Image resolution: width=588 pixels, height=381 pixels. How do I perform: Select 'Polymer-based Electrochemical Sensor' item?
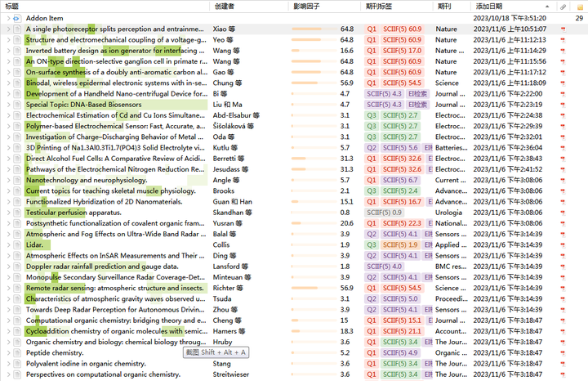[115, 127]
